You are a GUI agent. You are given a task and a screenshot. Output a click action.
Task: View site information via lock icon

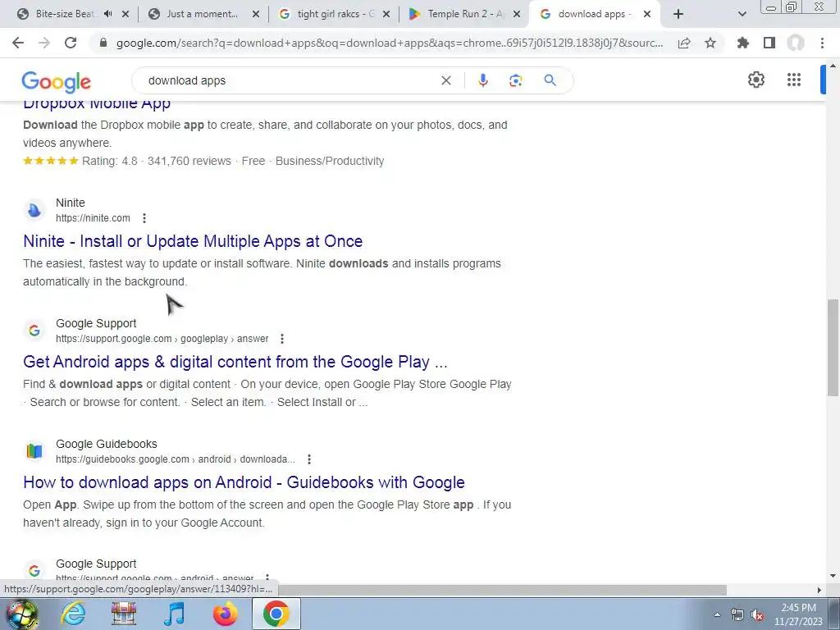coord(103,43)
